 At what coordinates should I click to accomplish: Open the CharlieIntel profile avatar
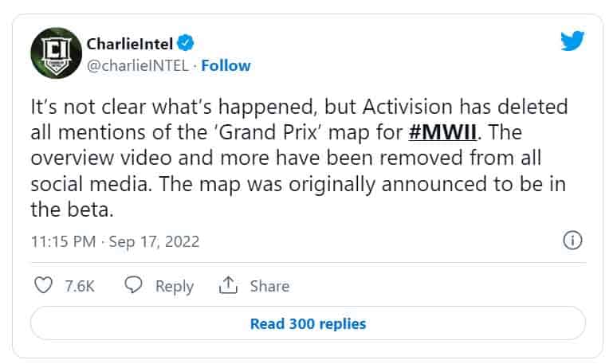[57, 53]
